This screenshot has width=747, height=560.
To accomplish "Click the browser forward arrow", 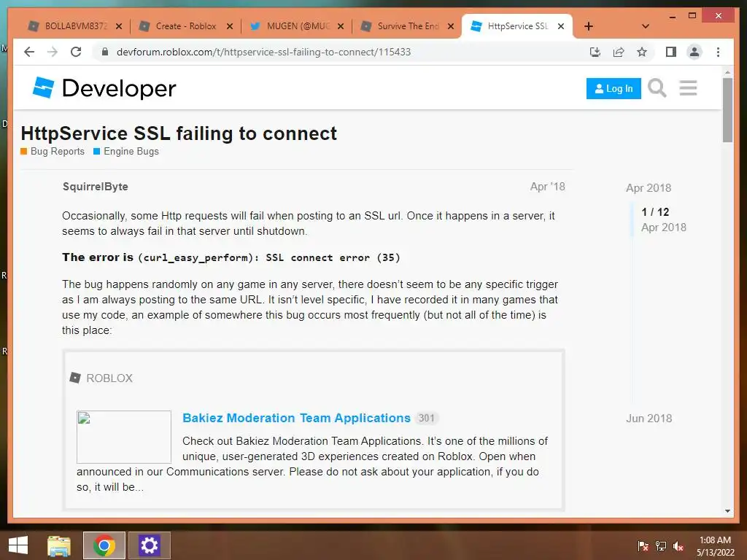I will pyautogui.click(x=52, y=52).
